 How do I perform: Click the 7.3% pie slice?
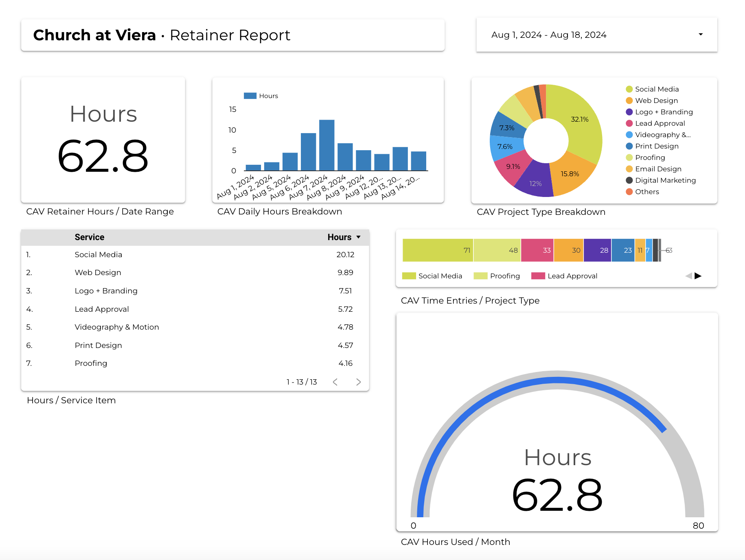tap(507, 127)
